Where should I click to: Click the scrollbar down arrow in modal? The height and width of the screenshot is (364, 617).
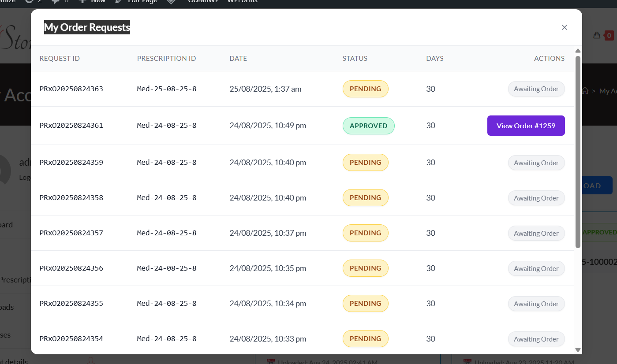(x=578, y=349)
